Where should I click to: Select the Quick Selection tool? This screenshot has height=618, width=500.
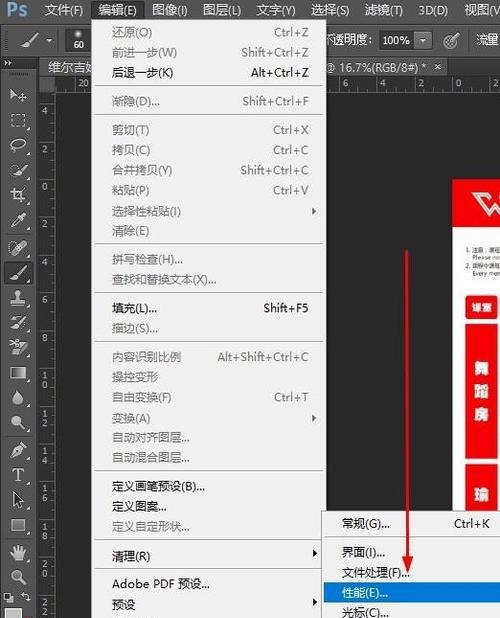point(18,170)
